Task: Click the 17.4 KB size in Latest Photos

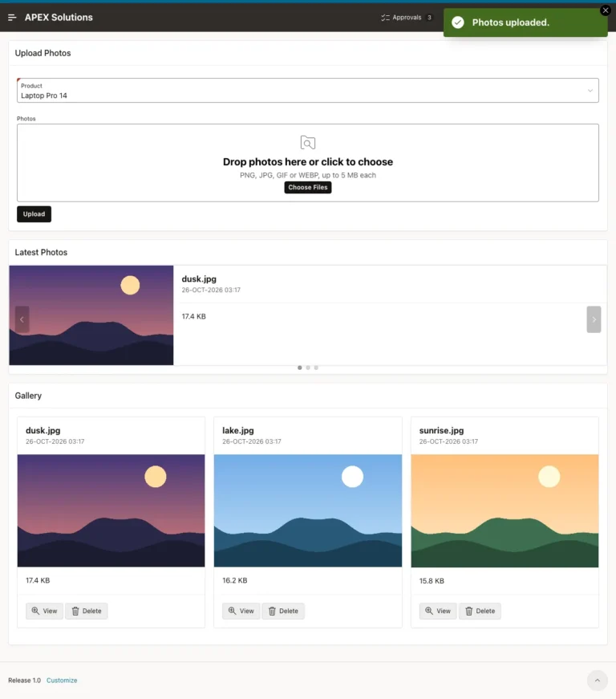Action: coord(194,316)
